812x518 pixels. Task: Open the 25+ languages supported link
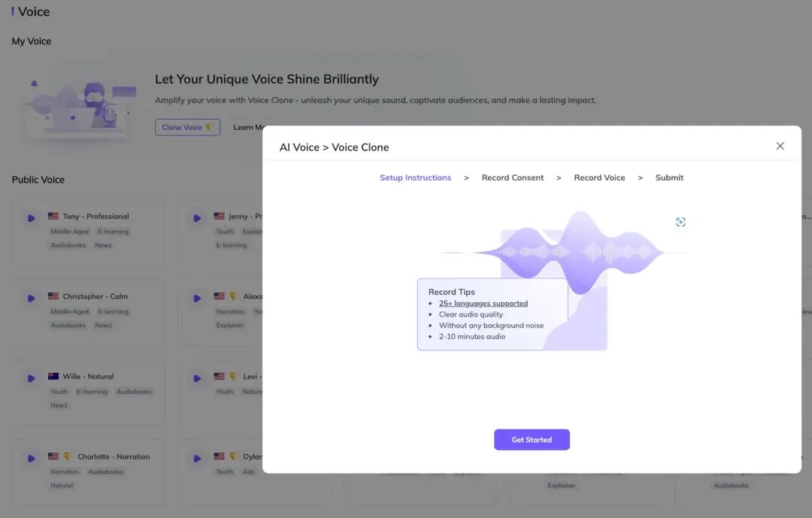click(x=483, y=304)
